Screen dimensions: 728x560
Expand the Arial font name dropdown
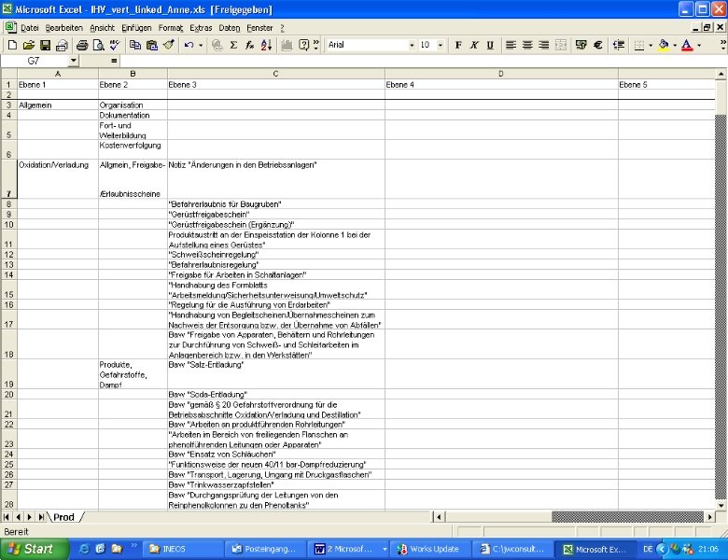(412, 45)
